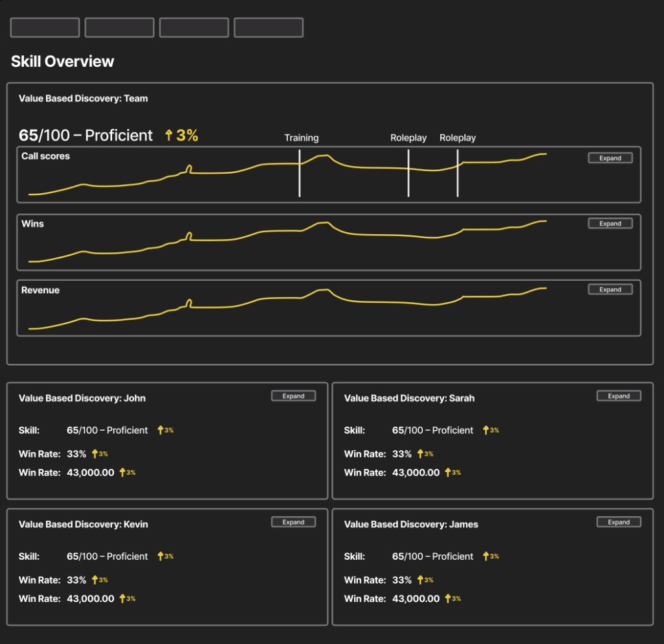Click the 'Value Based Discovery: Team' title

84,98
